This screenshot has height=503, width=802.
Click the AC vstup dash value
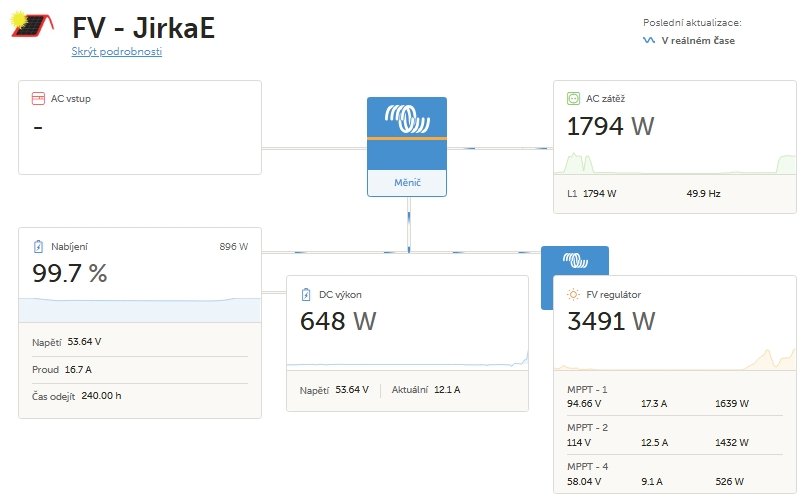[x=38, y=127]
